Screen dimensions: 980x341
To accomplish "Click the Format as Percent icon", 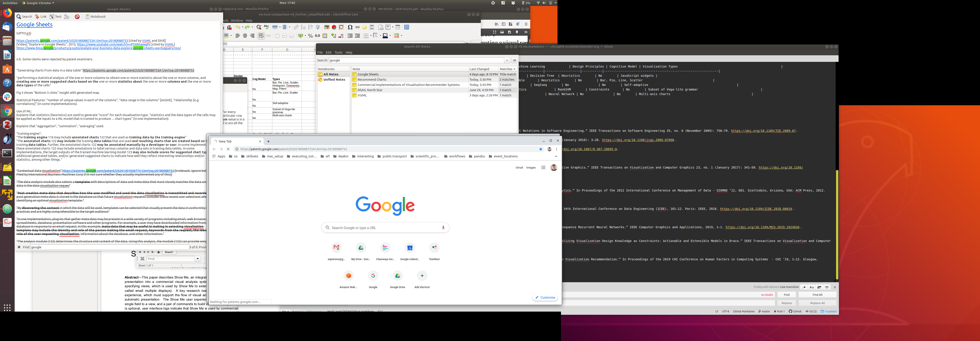I will pyautogui.click(x=310, y=36).
